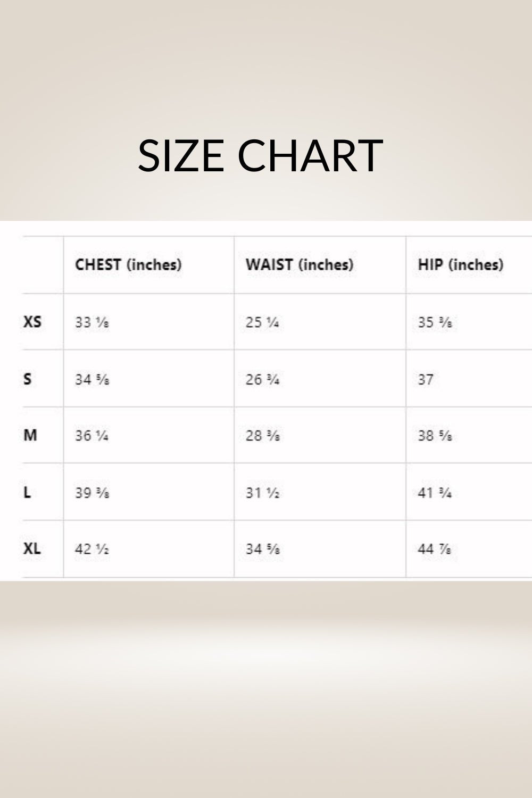This screenshot has width=532, height=798.
Task: Click the S size row label
Action: click(x=28, y=379)
